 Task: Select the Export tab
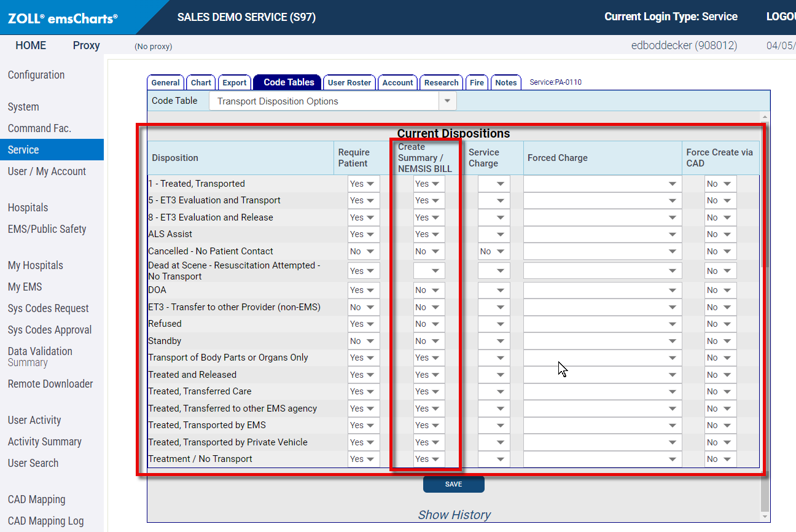pos(234,83)
